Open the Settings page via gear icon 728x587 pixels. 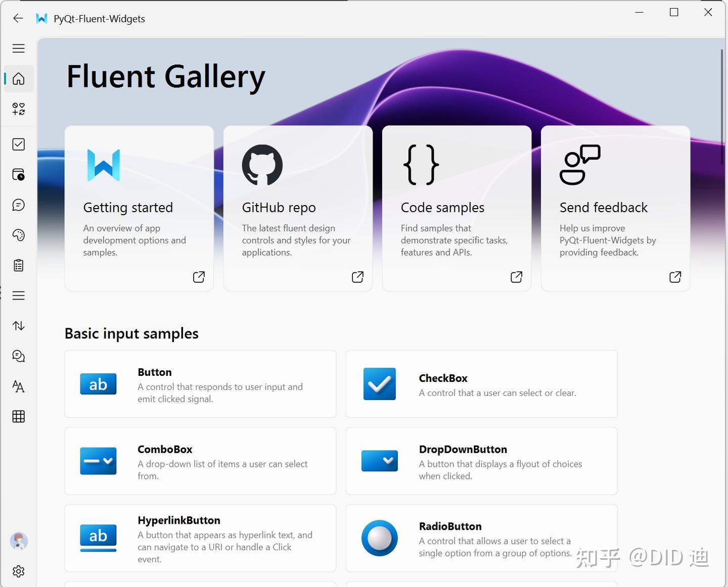[x=18, y=571]
